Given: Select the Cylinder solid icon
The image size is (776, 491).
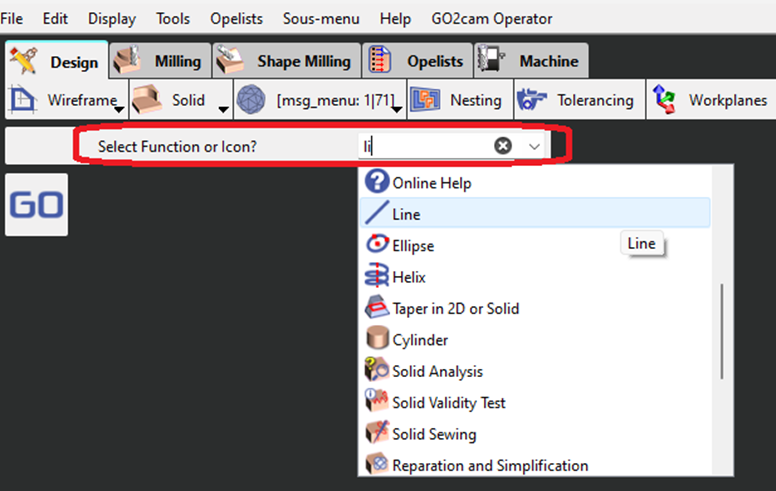Looking at the screenshot, I should (x=376, y=340).
